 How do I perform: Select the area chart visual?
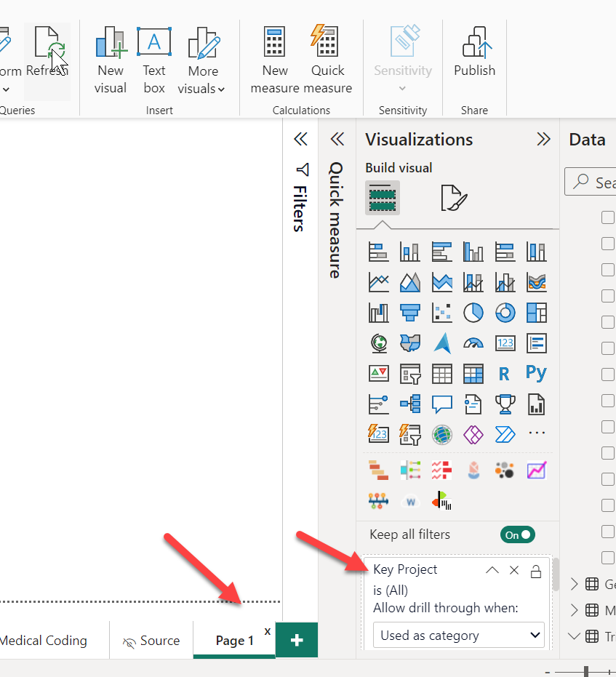(x=410, y=282)
